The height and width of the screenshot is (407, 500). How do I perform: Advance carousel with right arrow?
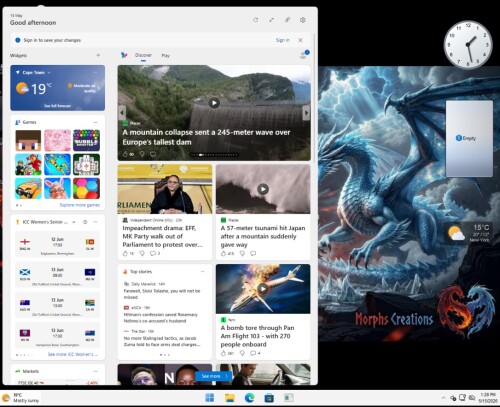click(306, 113)
